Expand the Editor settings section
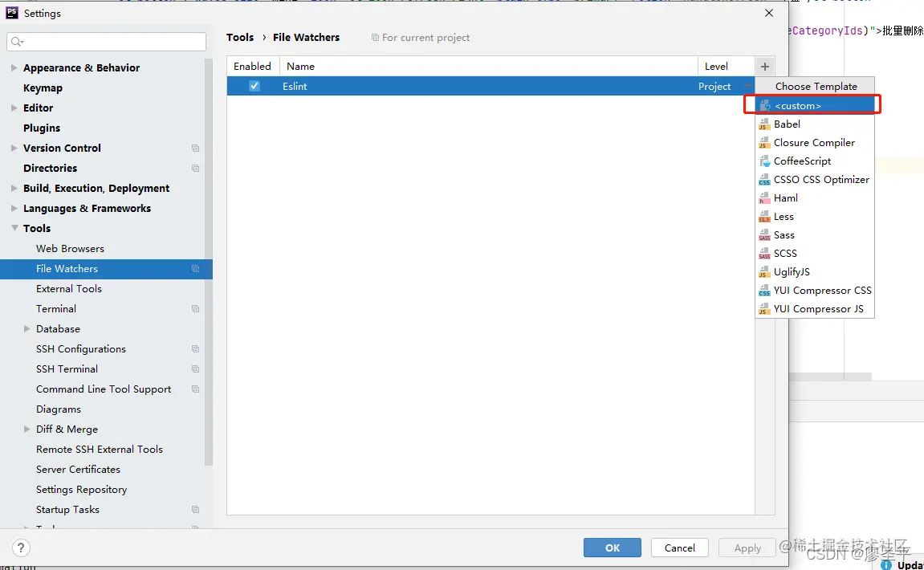The width and height of the screenshot is (924, 570). pyautogui.click(x=14, y=108)
